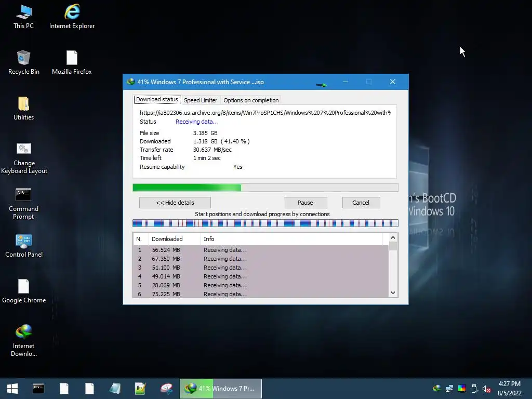Click the 1.318 GB (41.40 %) downloaded value
Image resolution: width=532 pixels, height=399 pixels.
(221, 141)
